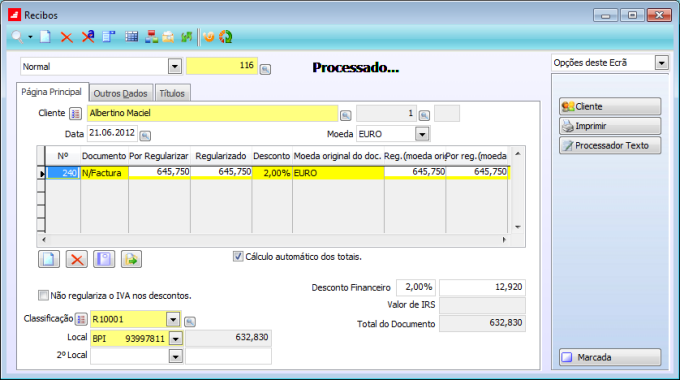Switch to the Outros Dados tab

coord(121,93)
